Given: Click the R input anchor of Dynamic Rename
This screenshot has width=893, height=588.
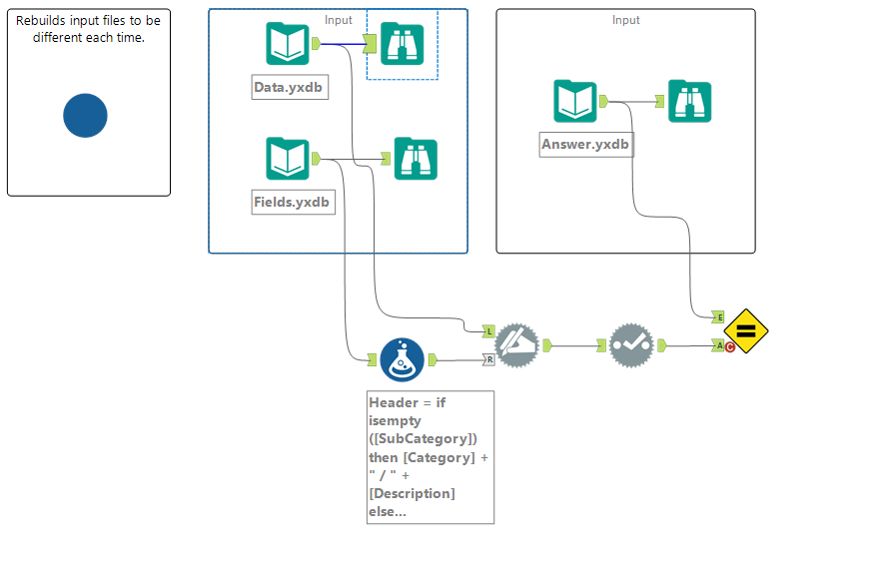Looking at the screenshot, I should point(488,359).
